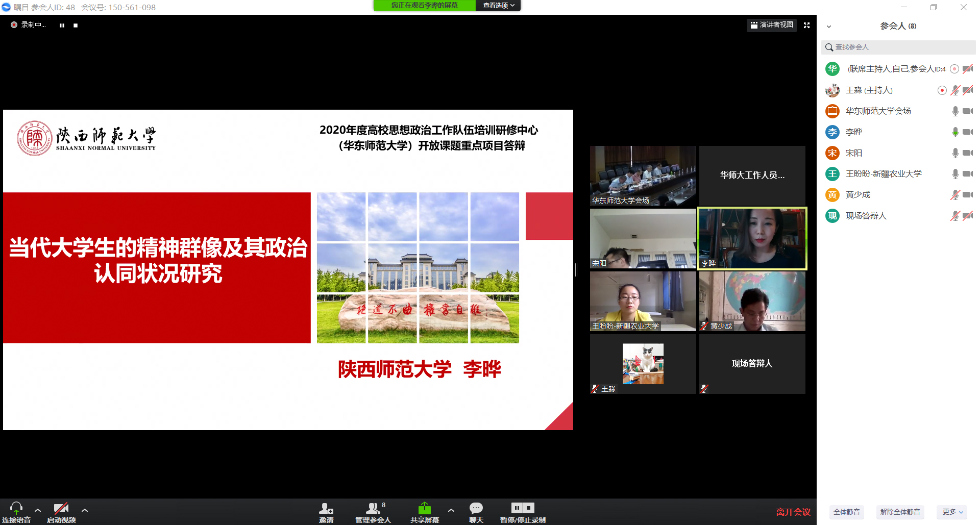The image size is (980, 525).
Task: Pause the recording at top-left
Action: coord(62,25)
